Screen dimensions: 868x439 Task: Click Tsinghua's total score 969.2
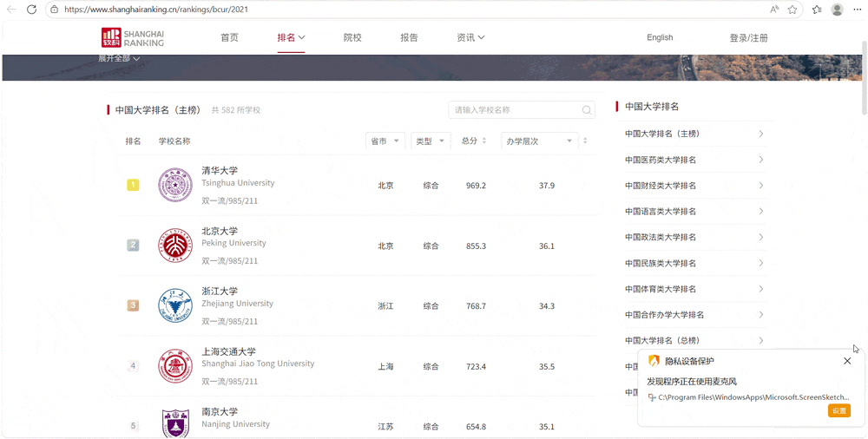point(476,186)
